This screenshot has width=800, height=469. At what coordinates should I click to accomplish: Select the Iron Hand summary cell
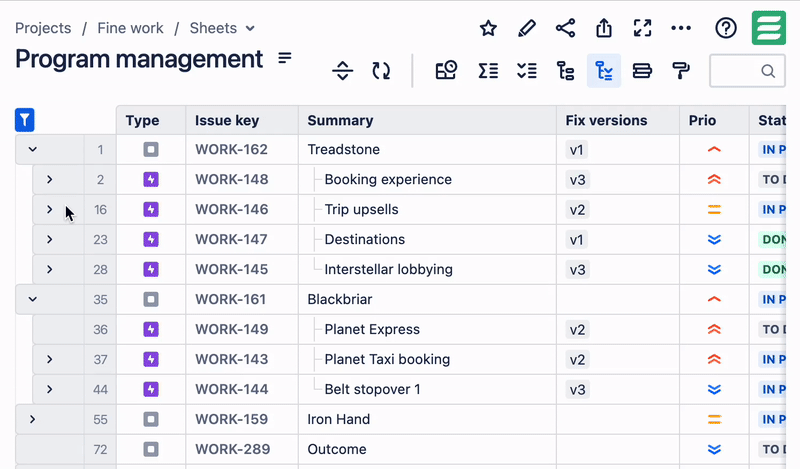tap(428, 419)
